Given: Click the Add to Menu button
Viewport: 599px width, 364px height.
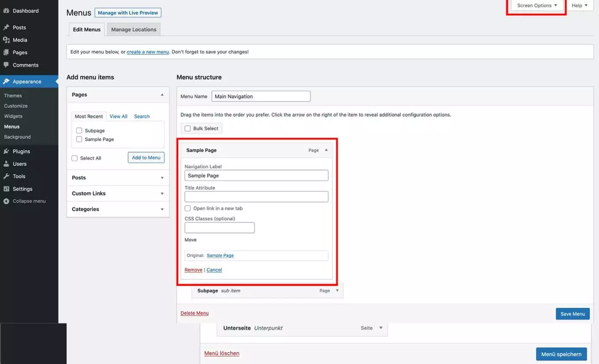Looking at the screenshot, I should [x=146, y=158].
